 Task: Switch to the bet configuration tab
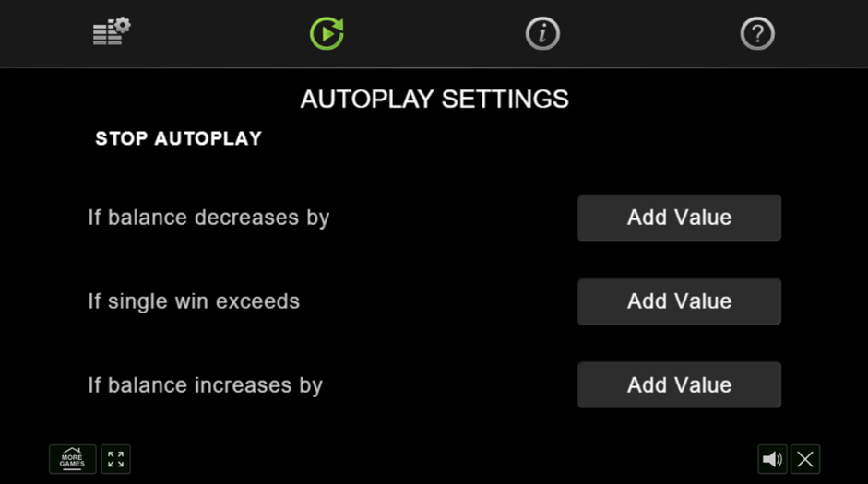pos(111,32)
